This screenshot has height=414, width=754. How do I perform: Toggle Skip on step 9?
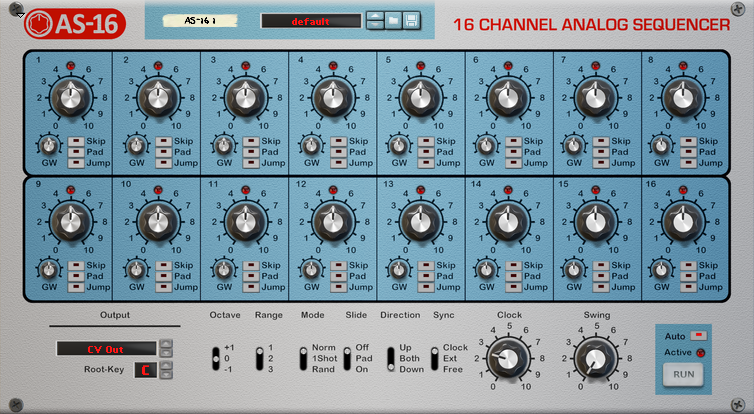click(76, 265)
